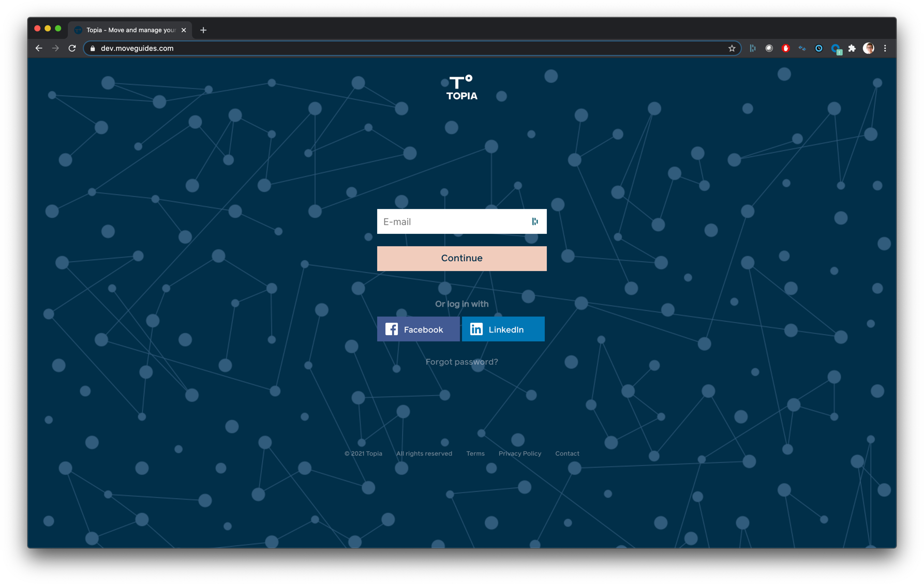This screenshot has height=584, width=924.
Task: Focus the E-mail input field
Action: (x=462, y=221)
